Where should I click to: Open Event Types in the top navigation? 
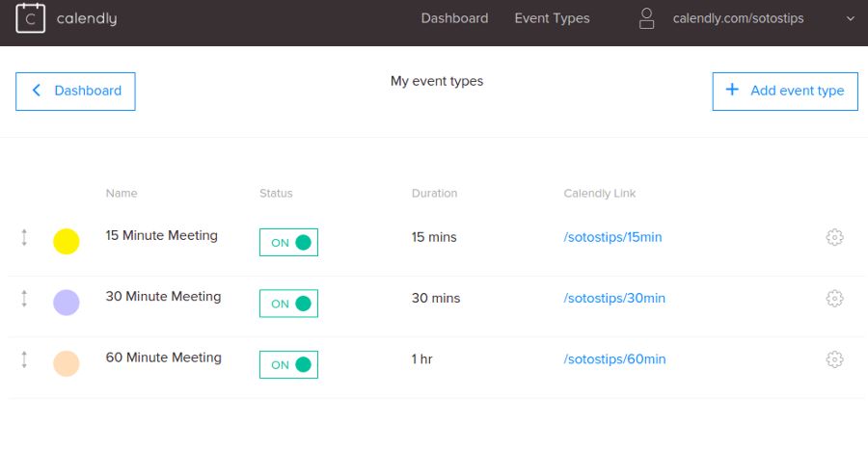pyautogui.click(x=552, y=18)
